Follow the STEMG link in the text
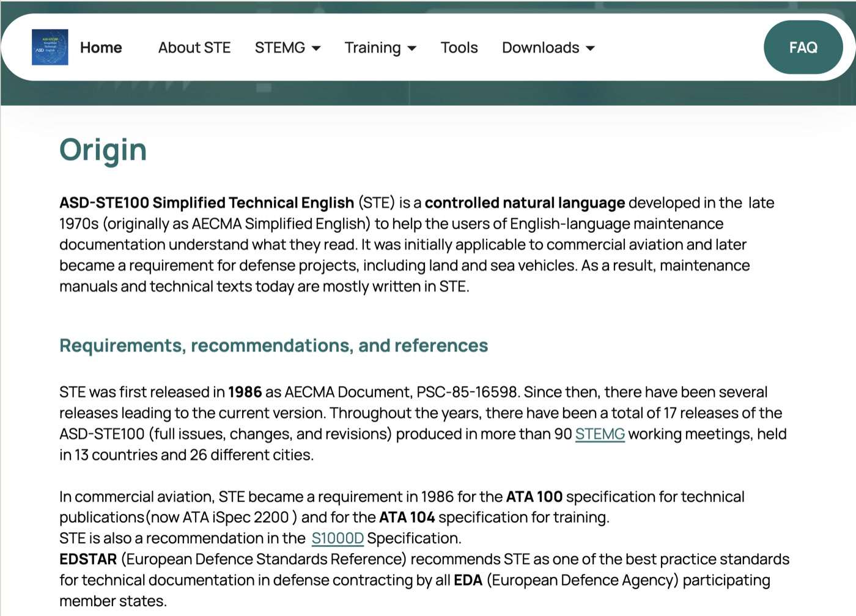 coord(600,434)
